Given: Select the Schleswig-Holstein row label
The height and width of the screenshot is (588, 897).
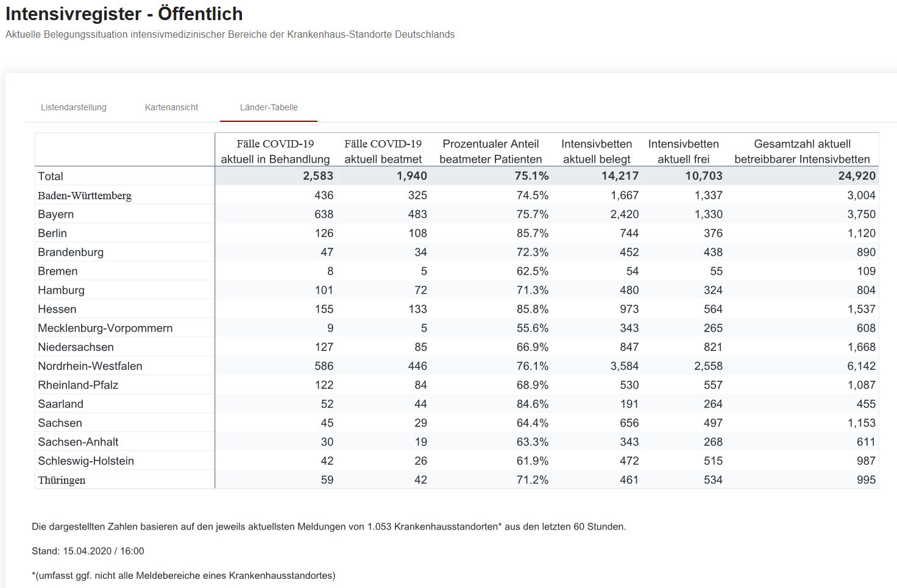Looking at the screenshot, I should (86, 461).
